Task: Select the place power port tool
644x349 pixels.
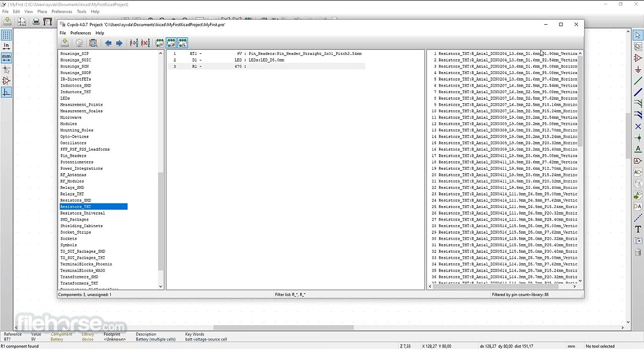Action: 638,69
